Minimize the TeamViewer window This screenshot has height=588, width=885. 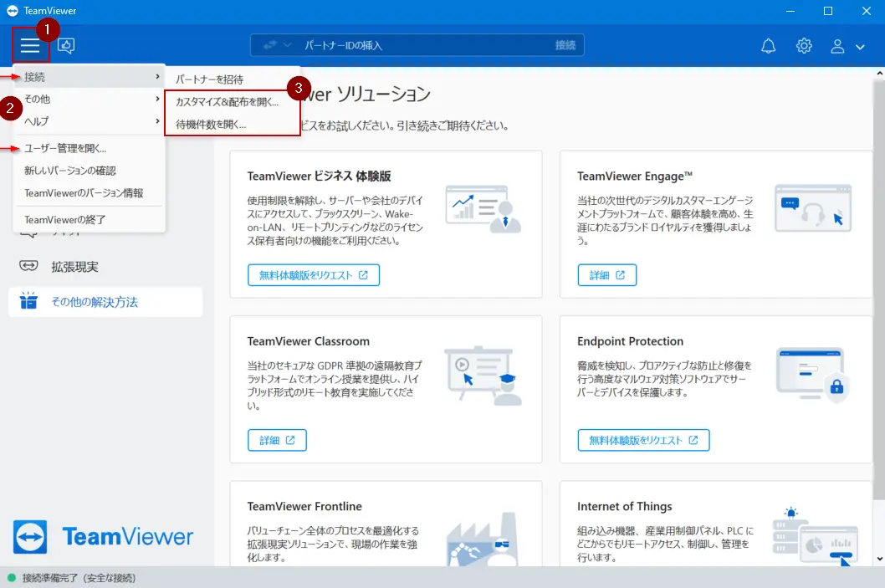pos(790,11)
